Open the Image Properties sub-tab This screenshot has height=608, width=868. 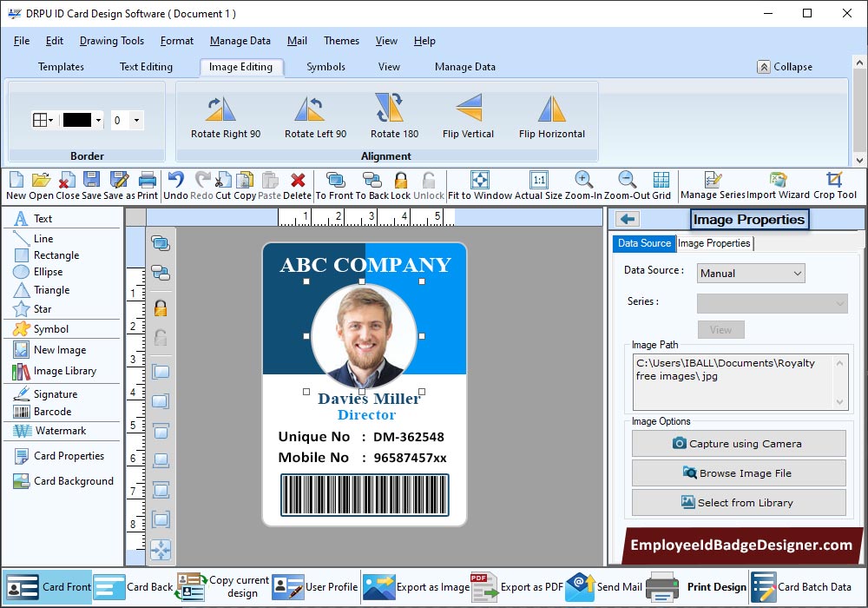714,243
